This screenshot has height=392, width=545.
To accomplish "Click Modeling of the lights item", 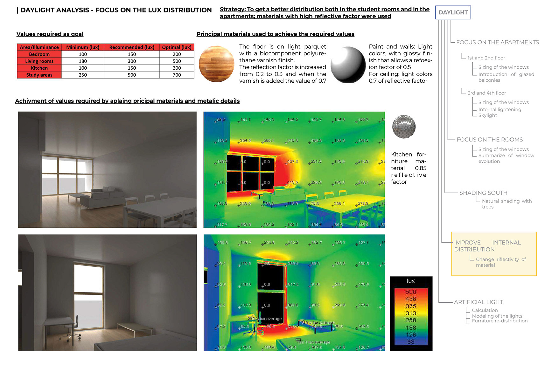I will coord(497,316).
